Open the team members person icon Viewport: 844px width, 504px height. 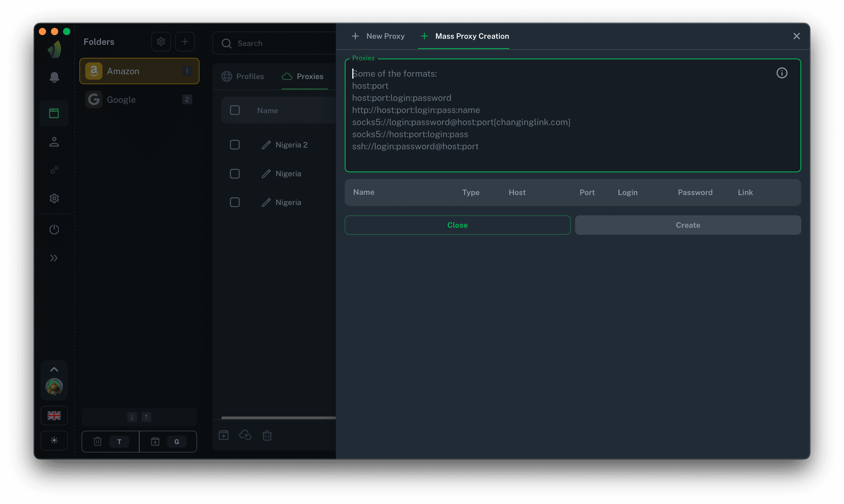coord(54,142)
